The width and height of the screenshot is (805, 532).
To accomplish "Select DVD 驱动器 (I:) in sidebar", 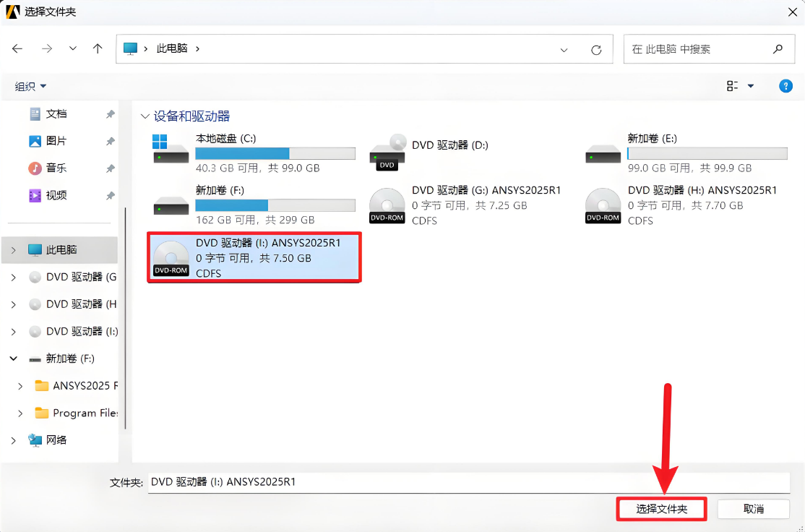I will point(74,332).
